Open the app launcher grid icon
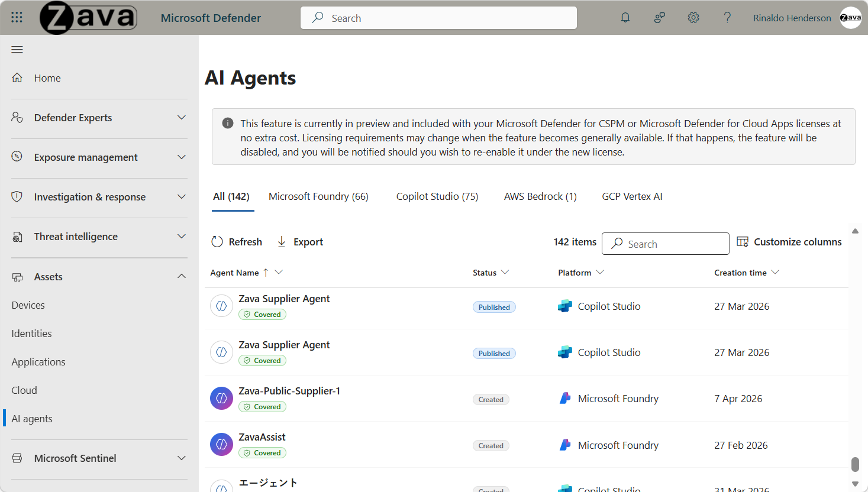This screenshot has width=868, height=492. coord(17,18)
